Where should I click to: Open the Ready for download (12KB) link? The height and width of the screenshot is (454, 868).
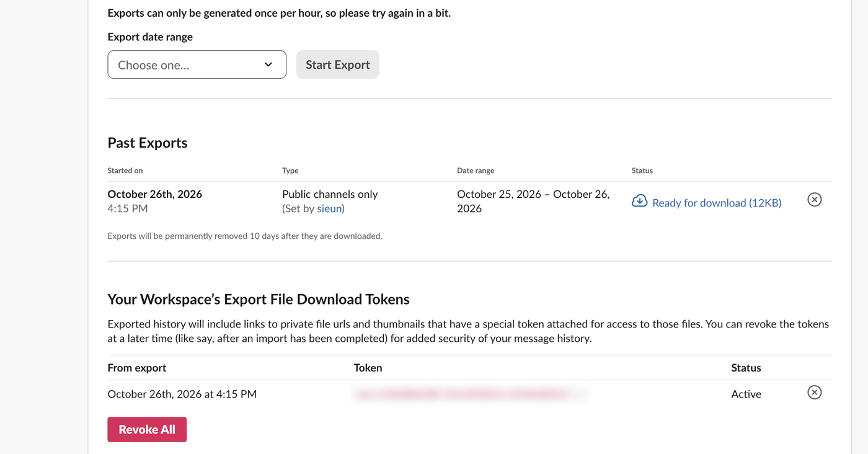point(716,202)
